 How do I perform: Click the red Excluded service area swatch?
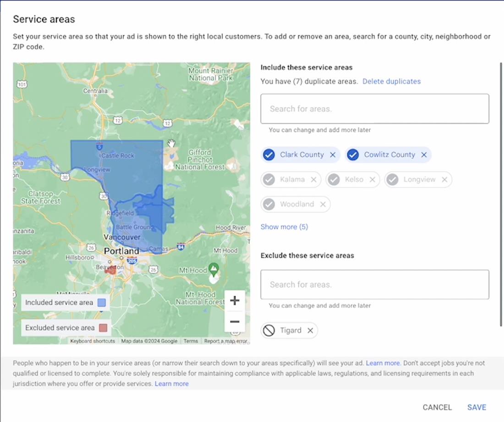coord(103,328)
